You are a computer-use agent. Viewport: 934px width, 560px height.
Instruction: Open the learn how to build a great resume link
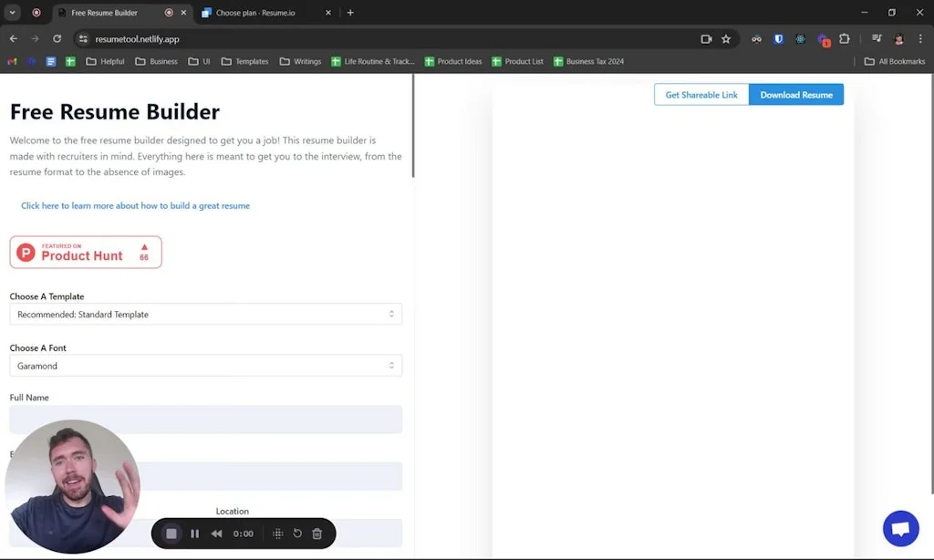tap(135, 205)
